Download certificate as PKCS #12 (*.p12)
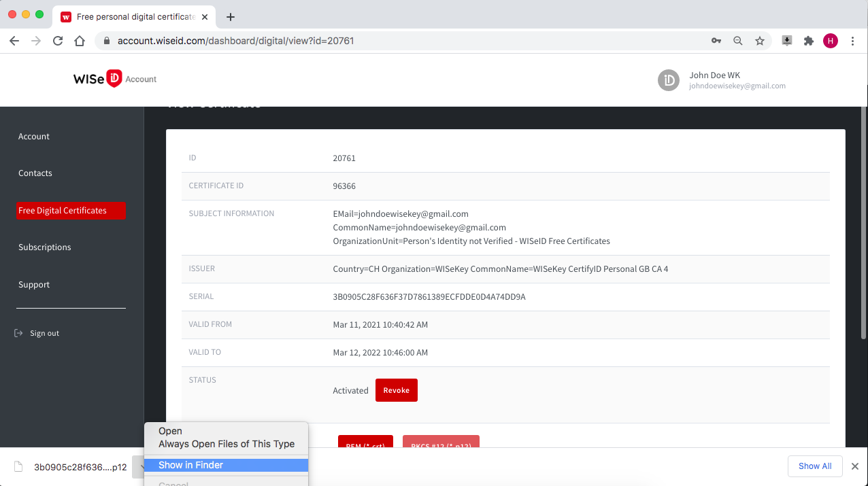This screenshot has width=868, height=486. click(441, 442)
